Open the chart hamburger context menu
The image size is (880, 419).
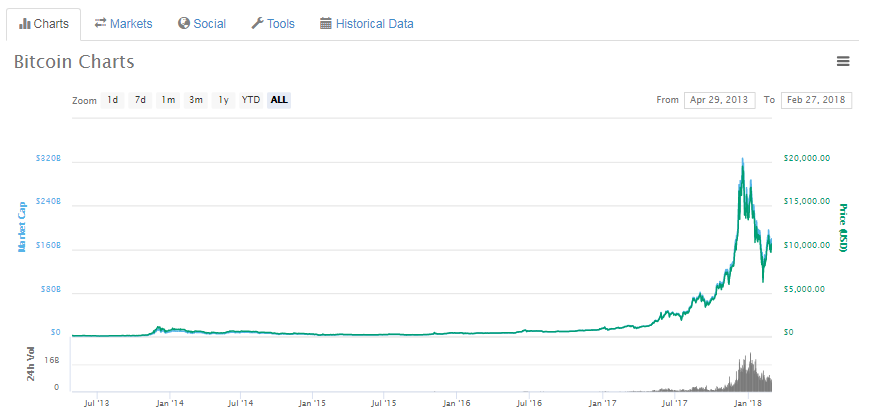click(x=843, y=62)
